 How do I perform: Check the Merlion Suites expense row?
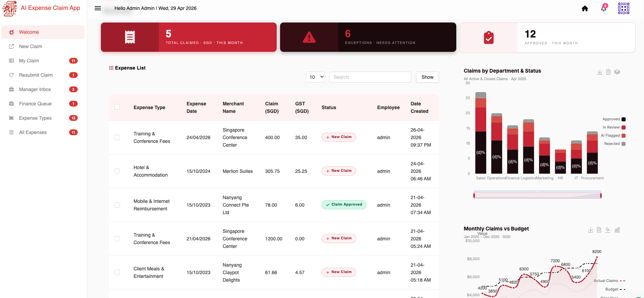pyautogui.click(x=117, y=171)
